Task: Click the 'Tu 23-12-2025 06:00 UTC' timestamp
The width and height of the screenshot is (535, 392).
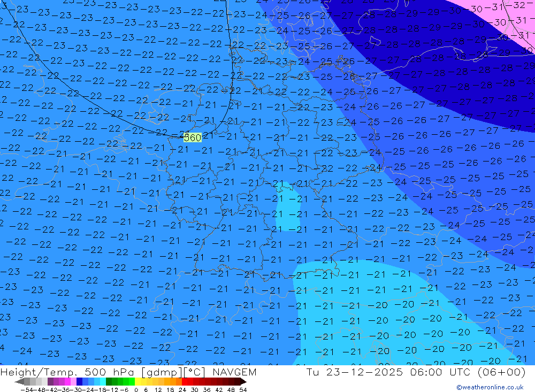Action: (388, 372)
